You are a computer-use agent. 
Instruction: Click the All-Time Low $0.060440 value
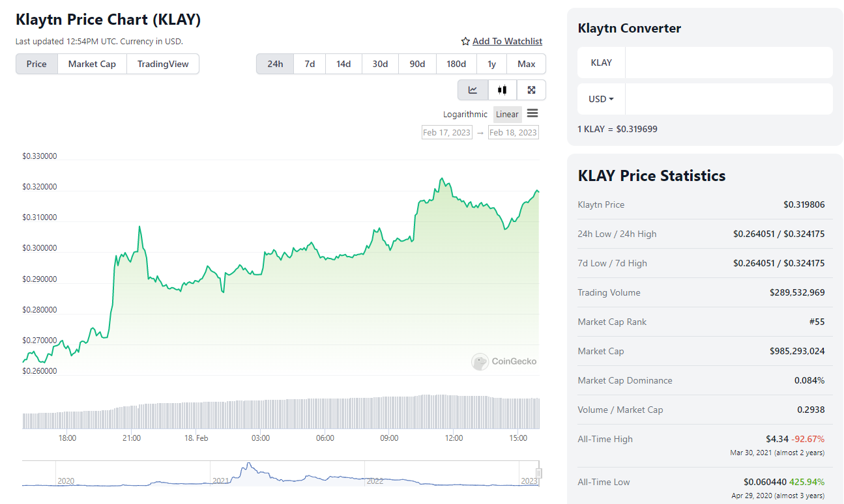765,482
